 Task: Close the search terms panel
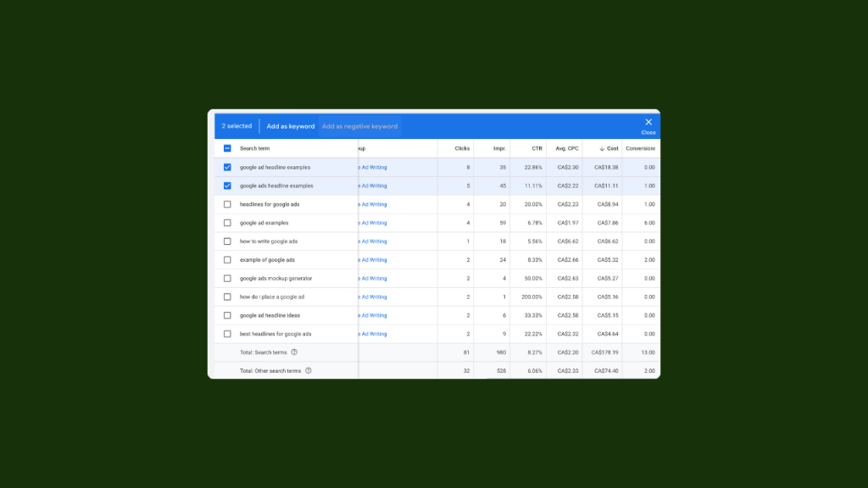tap(648, 121)
